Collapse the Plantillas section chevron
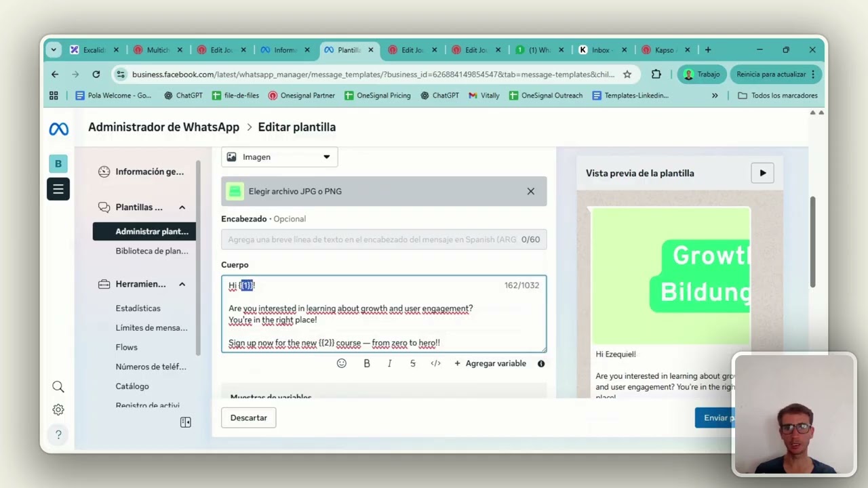This screenshot has width=868, height=488. pyautogui.click(x=182, y=207)
